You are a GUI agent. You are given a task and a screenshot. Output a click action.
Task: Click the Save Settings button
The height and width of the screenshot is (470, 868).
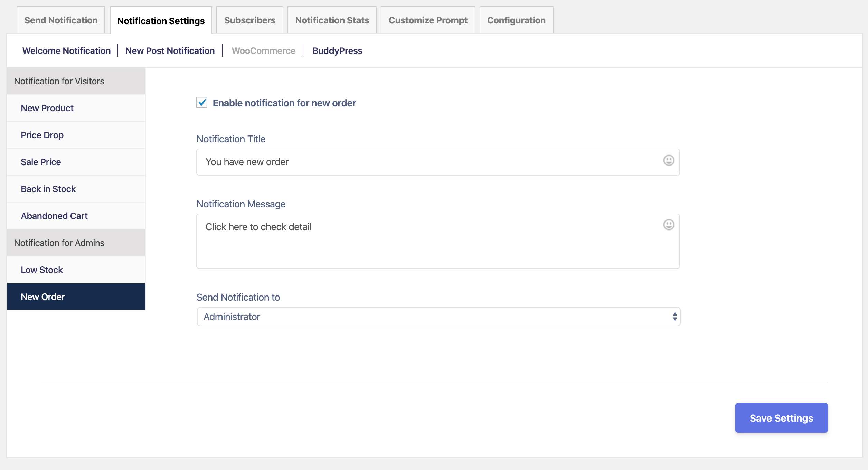point(781,418)
